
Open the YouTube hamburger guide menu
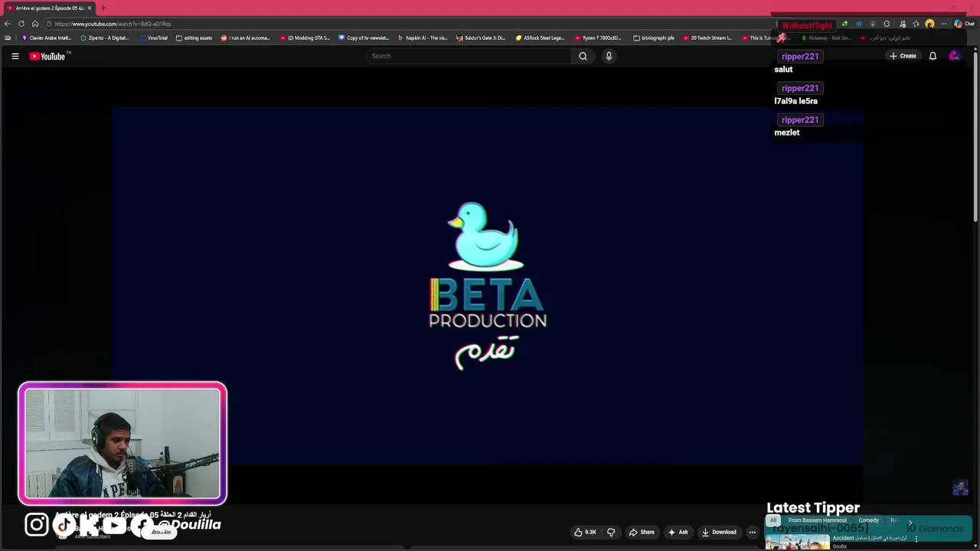(15, 56)
